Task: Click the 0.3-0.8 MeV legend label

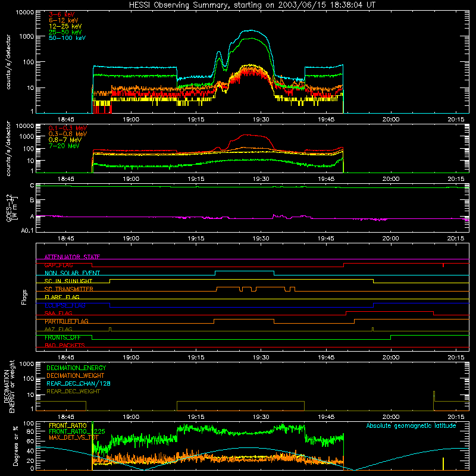Action: pyautogui.click(x=68, y=134)
